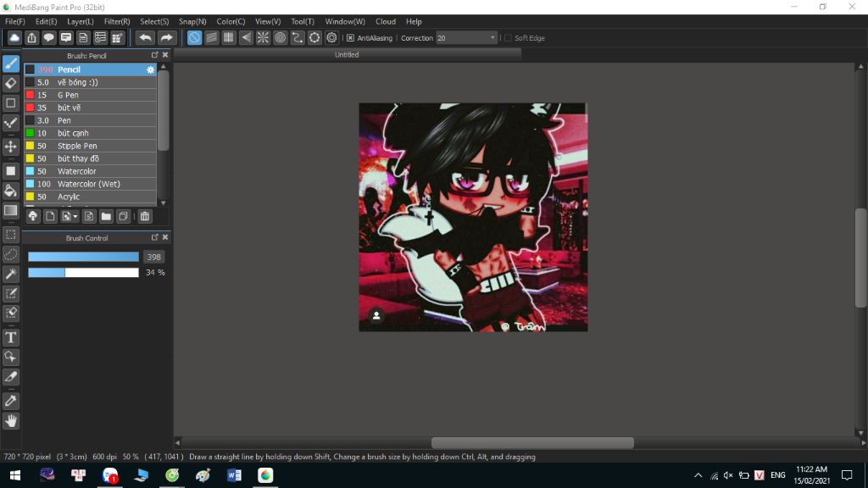Click the brush opacity slider bar
Screen dimensions: 868x488
(x=84, y=273)
